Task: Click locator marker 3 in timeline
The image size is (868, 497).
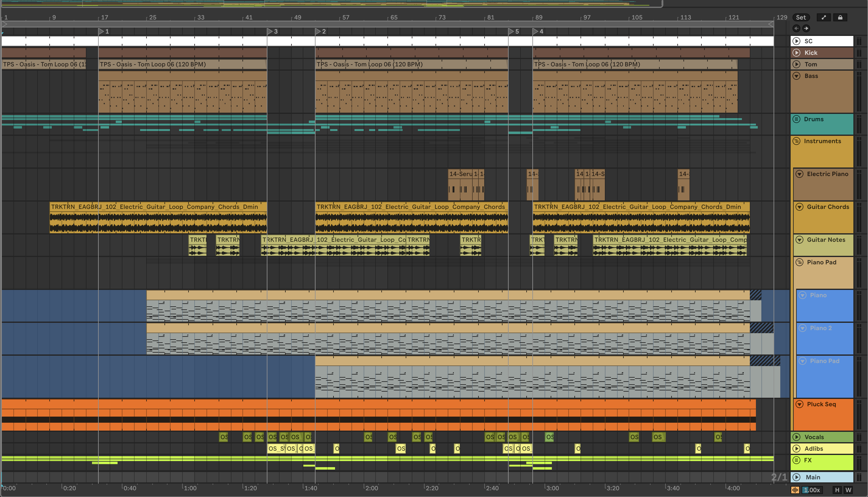Action: click(x=270, y=31)
